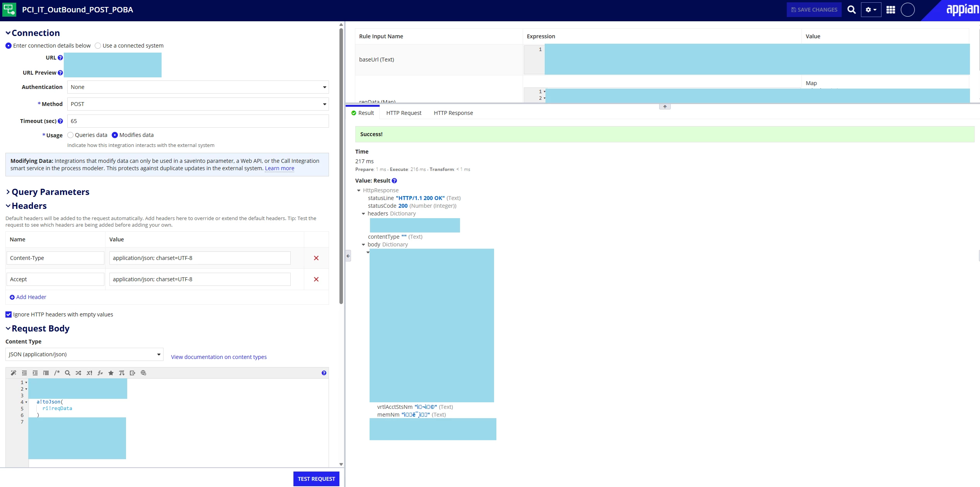Viewport: 980px width, 487px height.
Task: Click the a!toJson( line in expression editor
Action: click(50, 402)
